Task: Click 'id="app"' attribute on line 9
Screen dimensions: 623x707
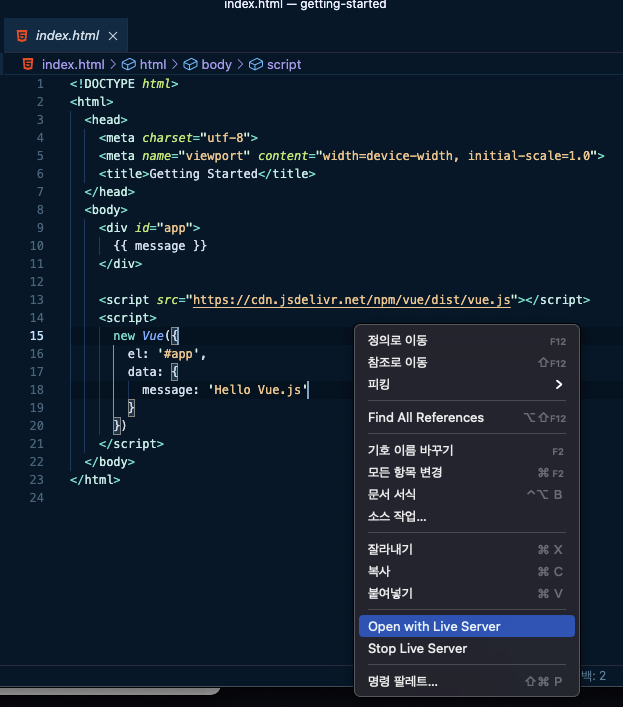Action: pos(164,228)
